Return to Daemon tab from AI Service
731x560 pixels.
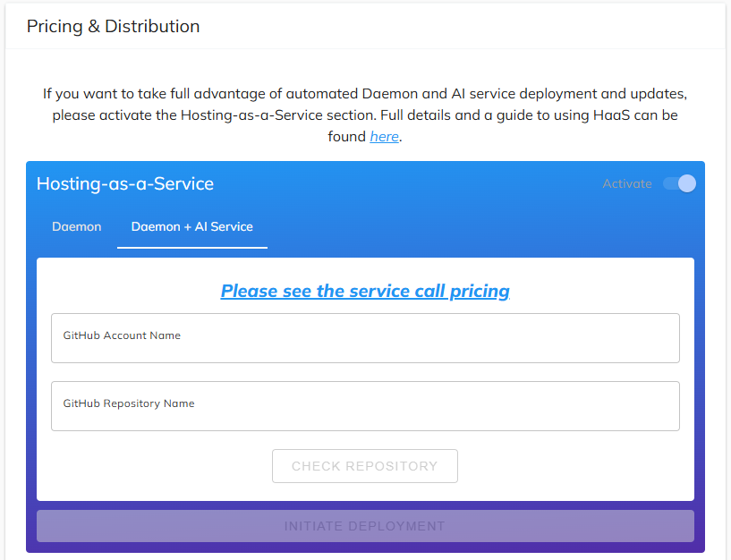[76, 226]
